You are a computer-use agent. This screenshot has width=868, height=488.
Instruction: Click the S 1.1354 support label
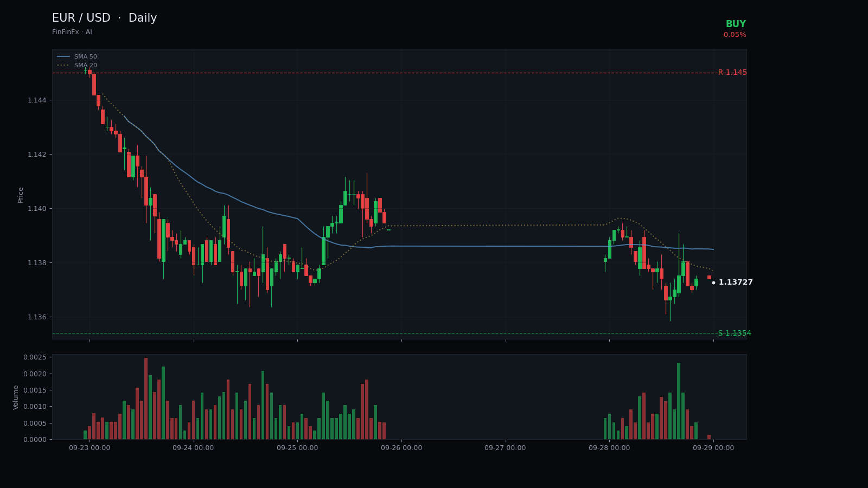pos(735,333)
